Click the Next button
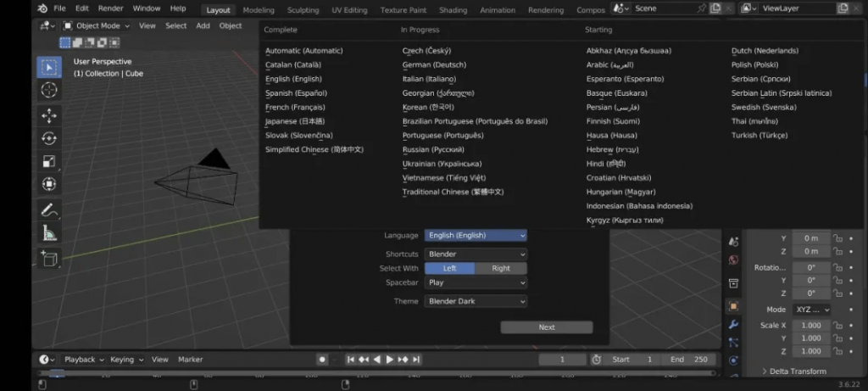 [x=547, y=327]
